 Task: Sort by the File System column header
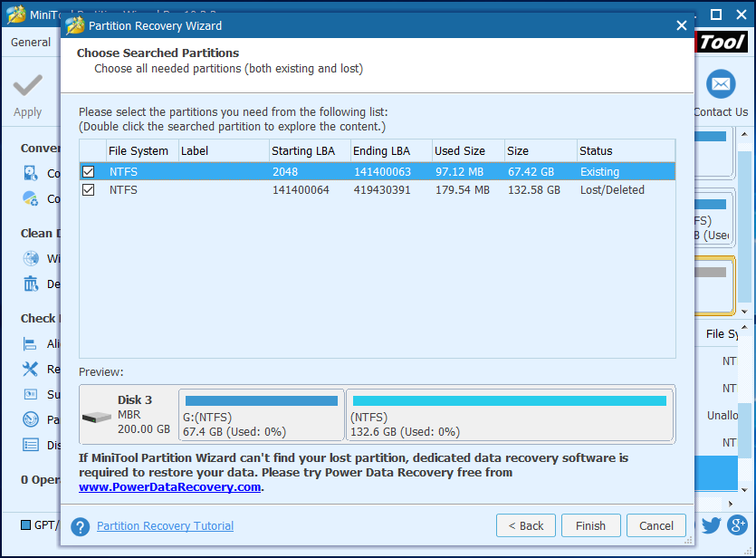point(142,151)
